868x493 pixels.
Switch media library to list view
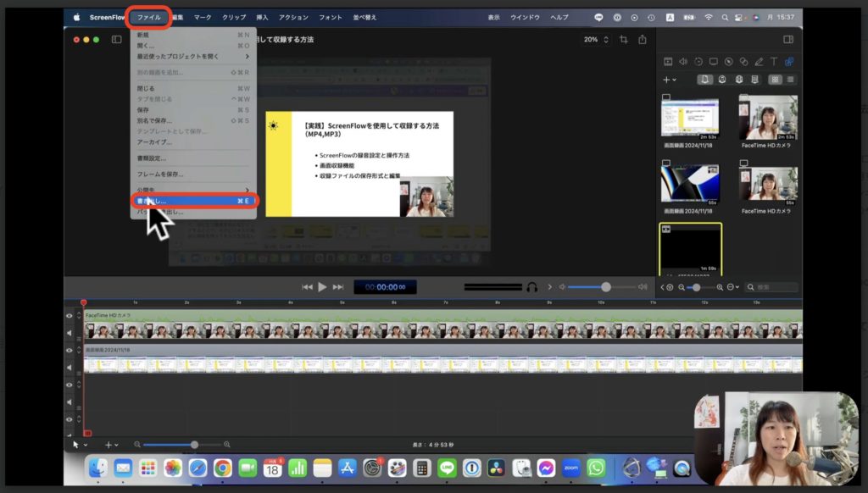tap(791, 80)
